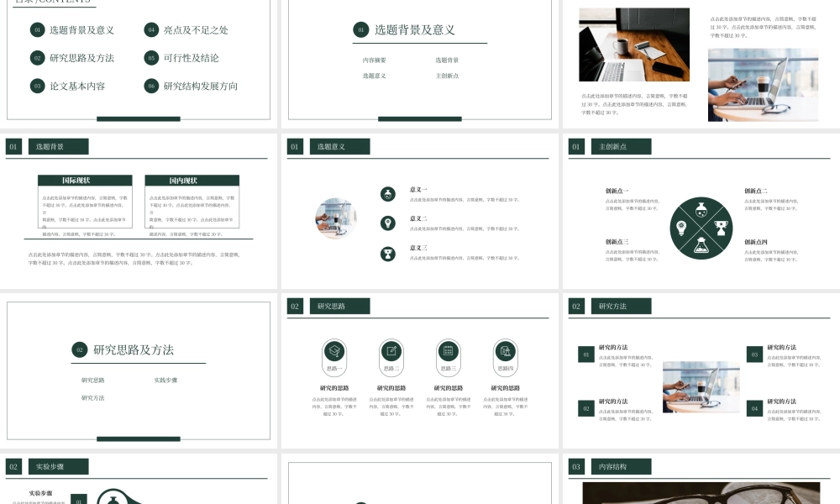Viewport: 840px width, 504px height.
Task: Click the 研究思路 subtopic under 研究思路及方法
Action: 92,381
